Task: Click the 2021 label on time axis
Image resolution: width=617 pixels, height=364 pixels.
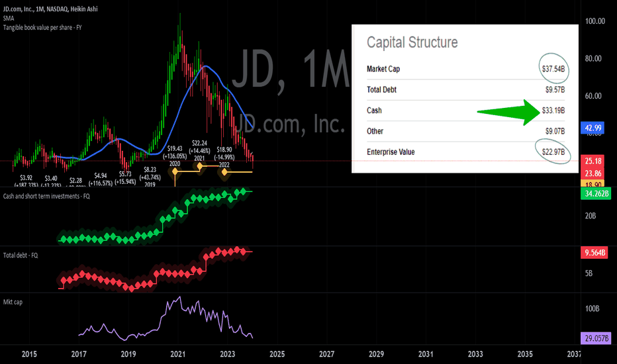Action: (x=178, y=354)
